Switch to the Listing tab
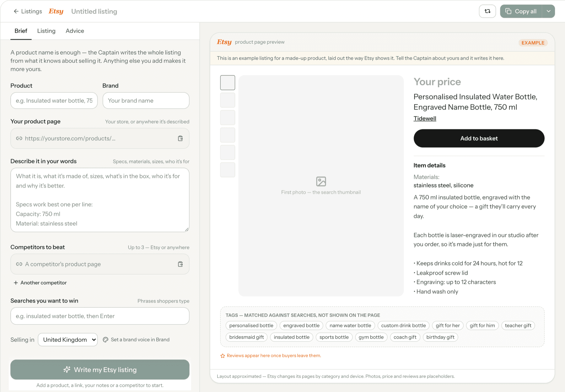 pyautogui.click(x=46, y=31)
